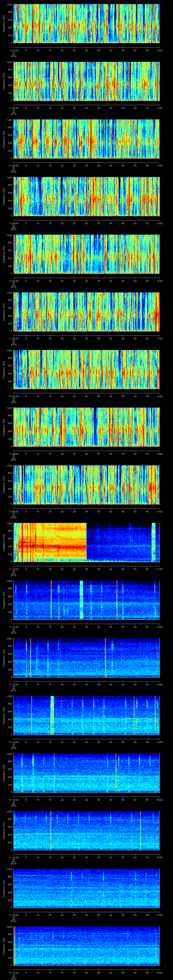Click the 11:08:00 spectrogram panel
The image size is (173, 980).
tap(87, 427)
